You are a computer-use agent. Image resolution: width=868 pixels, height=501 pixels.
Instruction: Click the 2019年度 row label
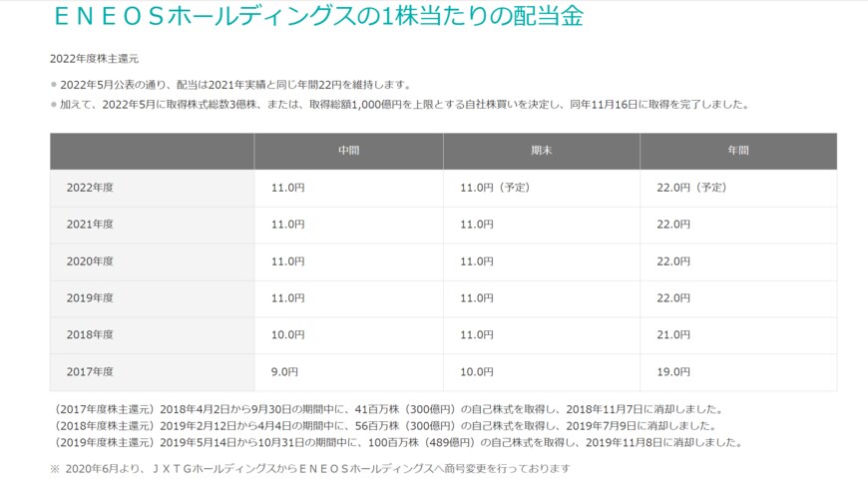click(90, 298)
